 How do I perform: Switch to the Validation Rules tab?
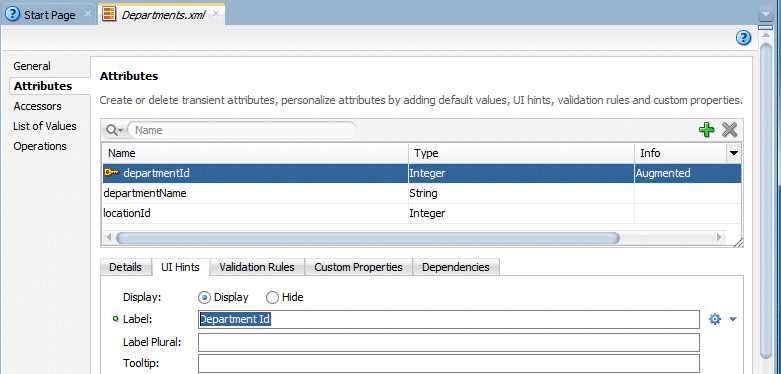point(257,267)
